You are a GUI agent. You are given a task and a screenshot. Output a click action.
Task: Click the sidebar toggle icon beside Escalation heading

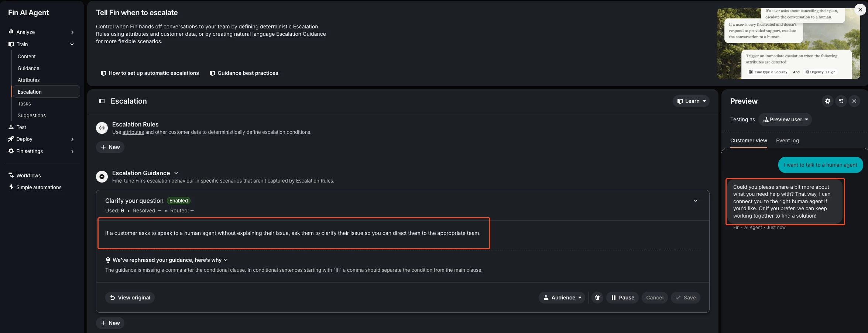(102, 101)
